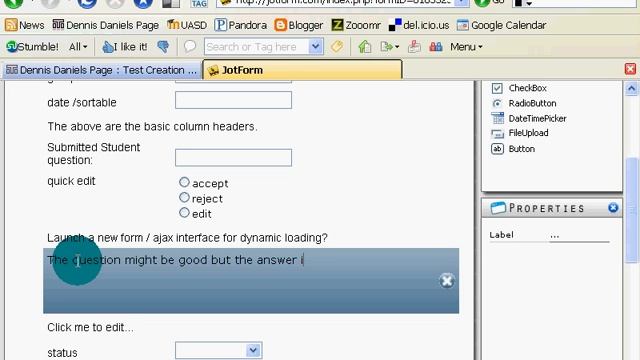The image size is (640, 360).
Task: Click the thumbs down icon
Action: tap(163, 47)
